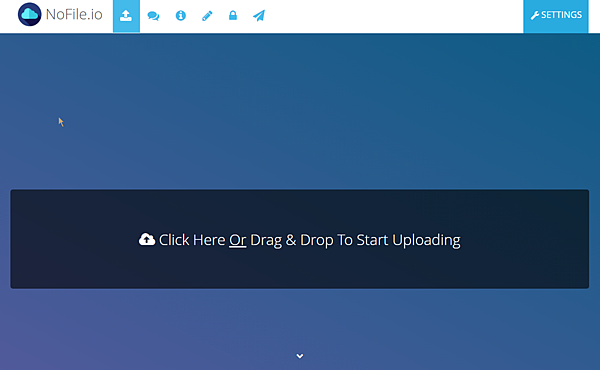
Task: Open the SETTINGS button
Action: [x=556, y=16]
